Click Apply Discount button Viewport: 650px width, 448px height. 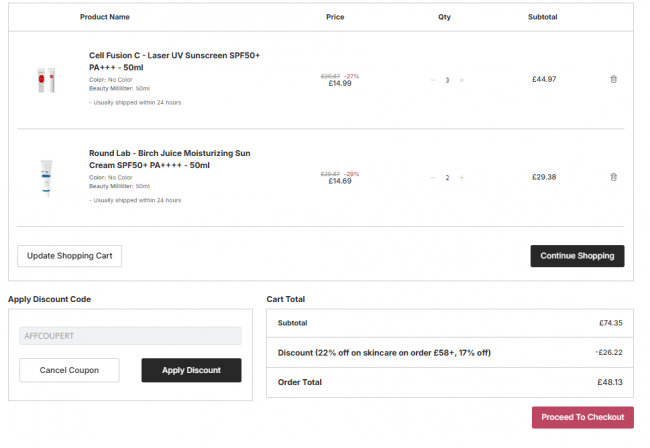tap(191, 370)
